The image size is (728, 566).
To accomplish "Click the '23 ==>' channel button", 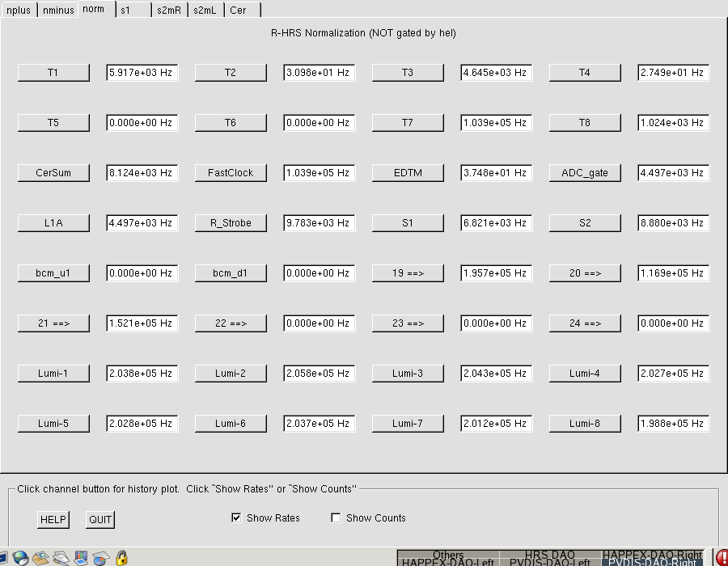I will click(408, 323).
